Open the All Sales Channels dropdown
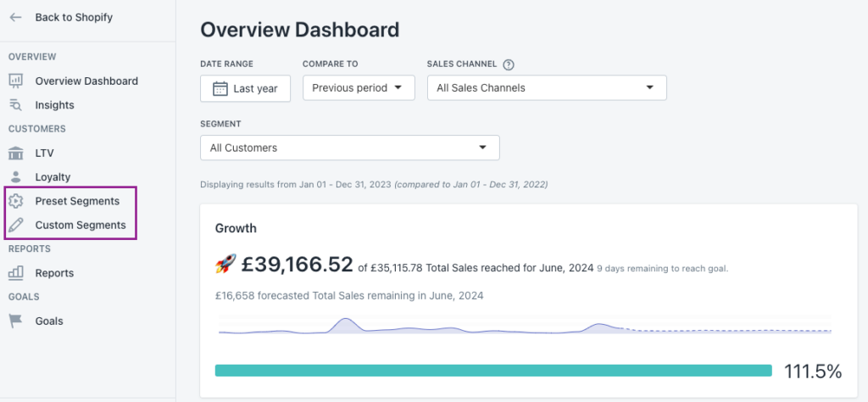Screen dimensions: 868x402 click(x=547, y=88)
